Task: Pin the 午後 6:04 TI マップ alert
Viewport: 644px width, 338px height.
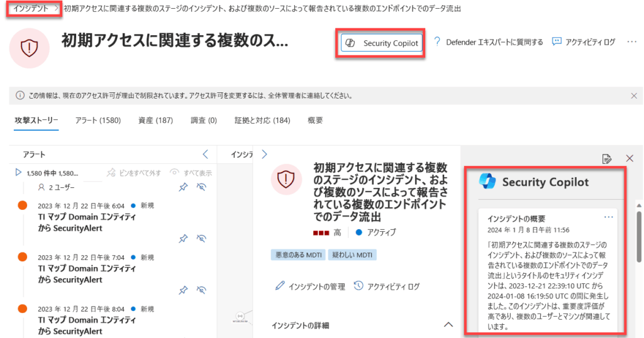Action: point(183,238)
